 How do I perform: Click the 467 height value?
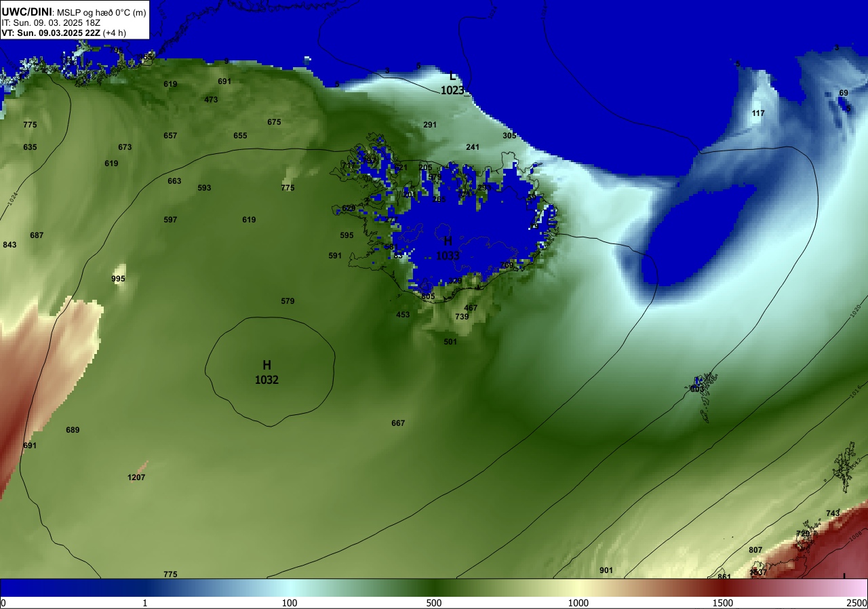[x=471, y=308]
